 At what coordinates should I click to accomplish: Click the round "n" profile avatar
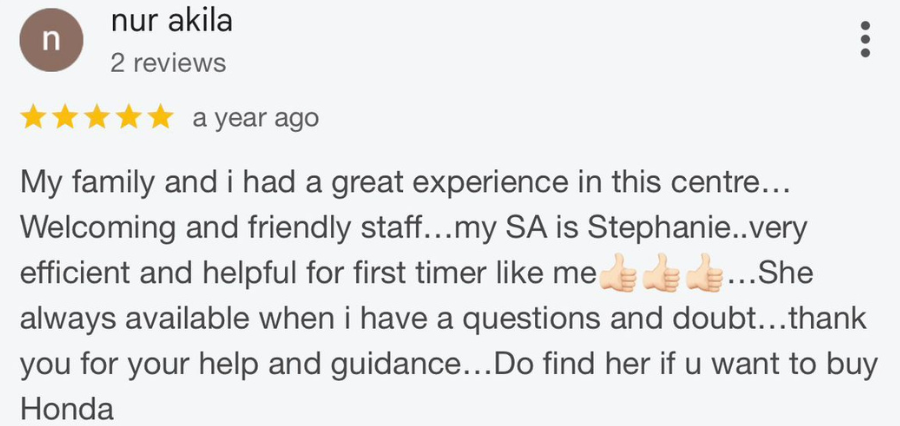[51, 44]
